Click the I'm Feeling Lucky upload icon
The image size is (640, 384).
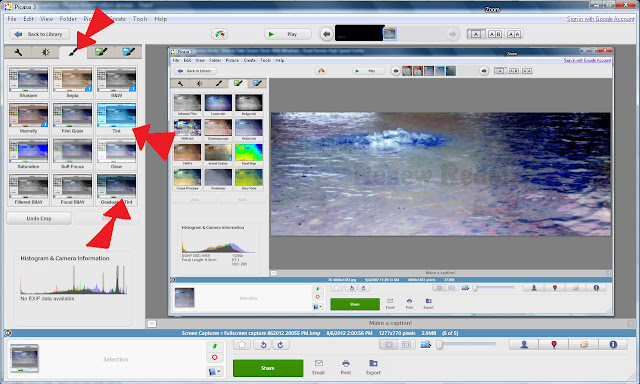[x=220, y=34]
